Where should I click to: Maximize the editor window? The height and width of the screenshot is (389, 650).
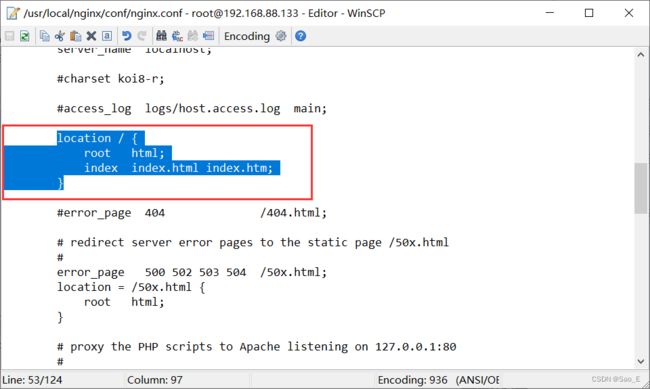(x=589, y=13)
